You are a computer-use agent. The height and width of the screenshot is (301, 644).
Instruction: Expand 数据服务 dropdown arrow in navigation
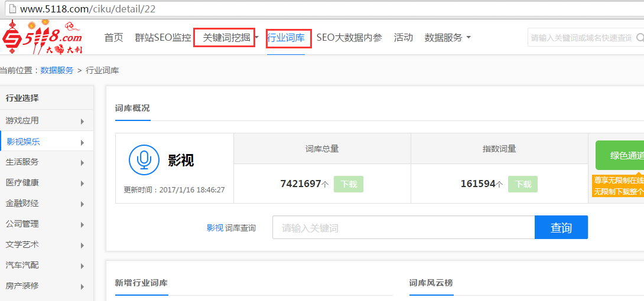(x=468, y=38)
